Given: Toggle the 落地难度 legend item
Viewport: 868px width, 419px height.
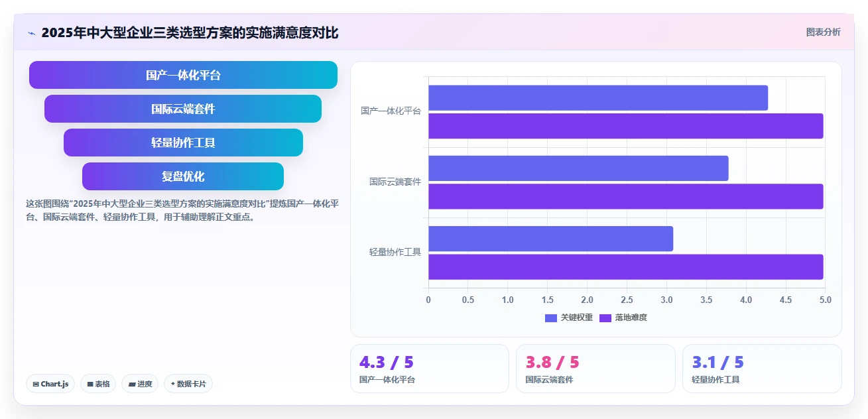Looking at the screenshot, I should click(x=623, y=318).
